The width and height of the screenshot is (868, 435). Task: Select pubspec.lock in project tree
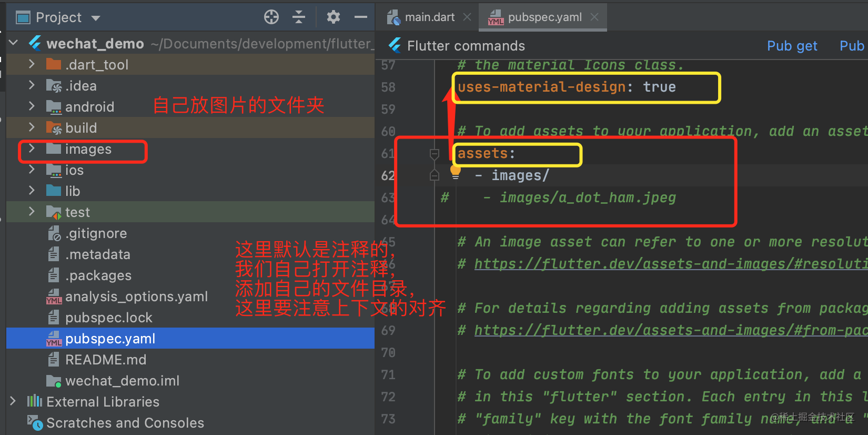[108, 318]
